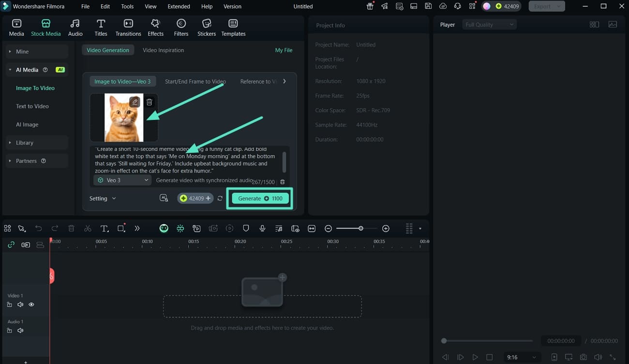
Task: Lock the Audio 1 track
Action: (x=9, y=331)
